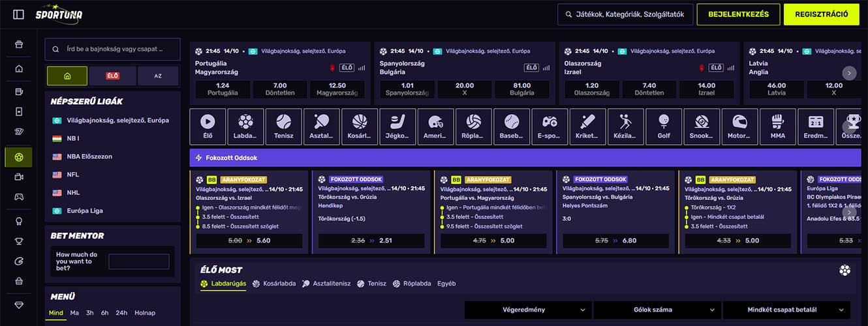Screen dimensions: 868x326
Task: Select the Baseball sport tile
Action: (512, 126)
